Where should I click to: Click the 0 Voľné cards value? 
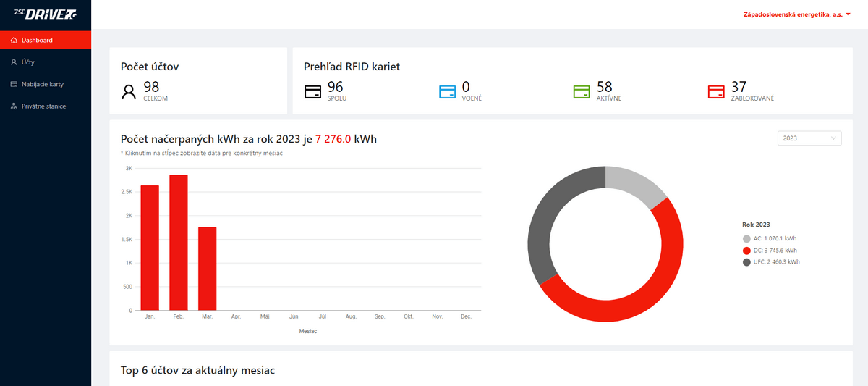tap(466, 87)
